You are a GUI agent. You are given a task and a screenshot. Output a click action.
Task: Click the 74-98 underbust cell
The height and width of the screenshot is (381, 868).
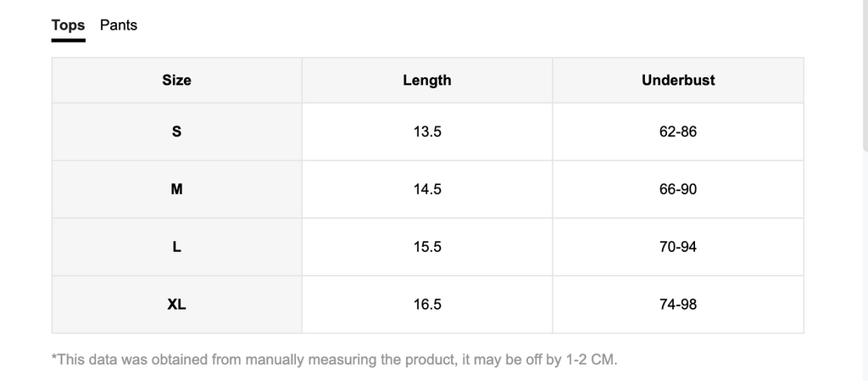pos(678,305)
